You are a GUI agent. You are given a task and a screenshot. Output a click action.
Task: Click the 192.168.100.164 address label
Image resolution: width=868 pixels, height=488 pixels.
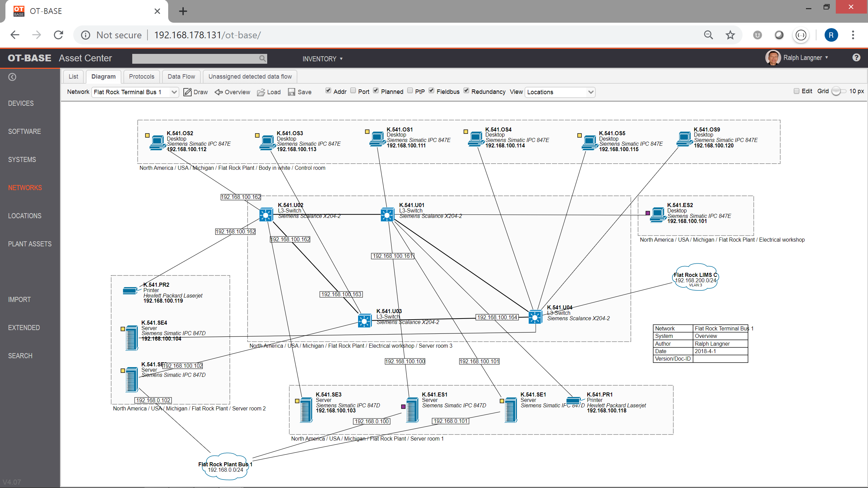497,317
